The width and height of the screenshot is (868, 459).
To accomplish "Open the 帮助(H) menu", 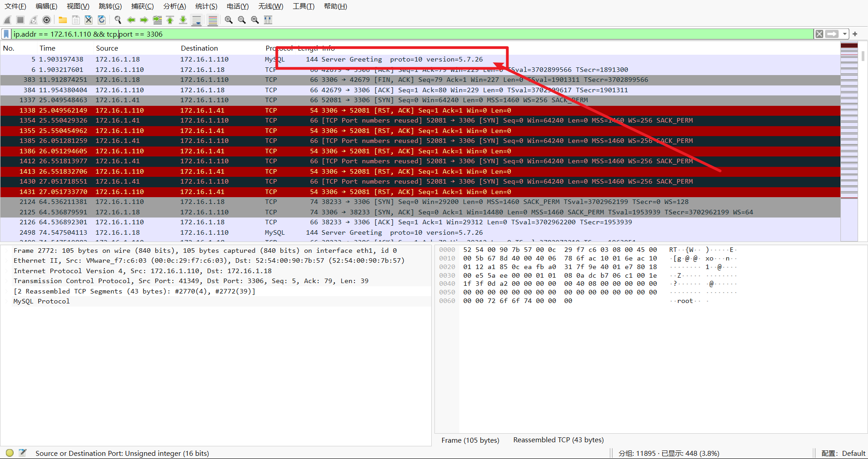I will [335, 6].
